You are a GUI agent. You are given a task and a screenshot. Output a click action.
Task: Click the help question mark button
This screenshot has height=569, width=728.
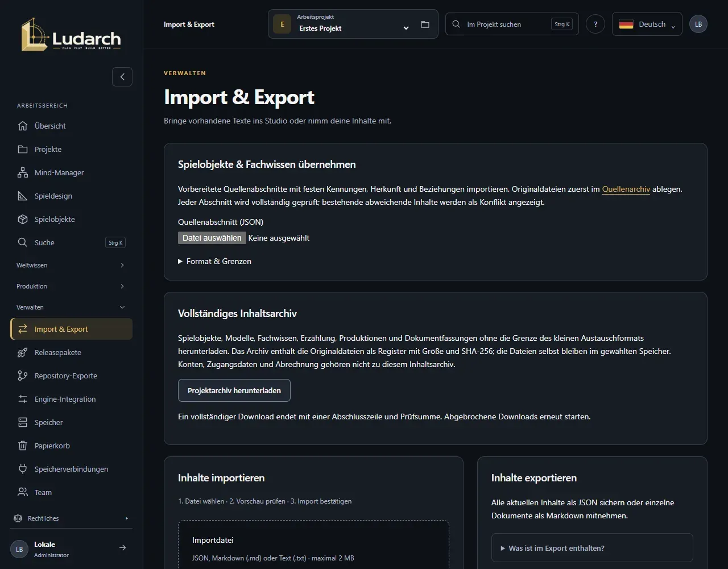click(595, 24)
